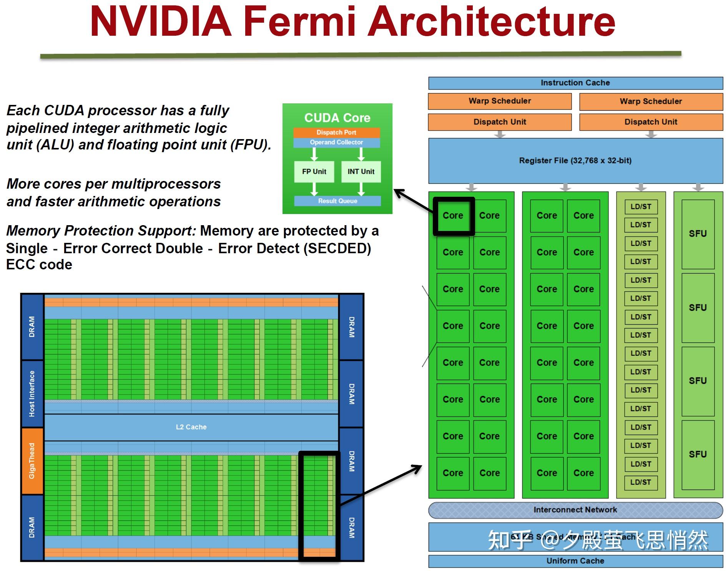Select the bottommost LD/ST unit
728x571 pixels.
pos(641,482)
